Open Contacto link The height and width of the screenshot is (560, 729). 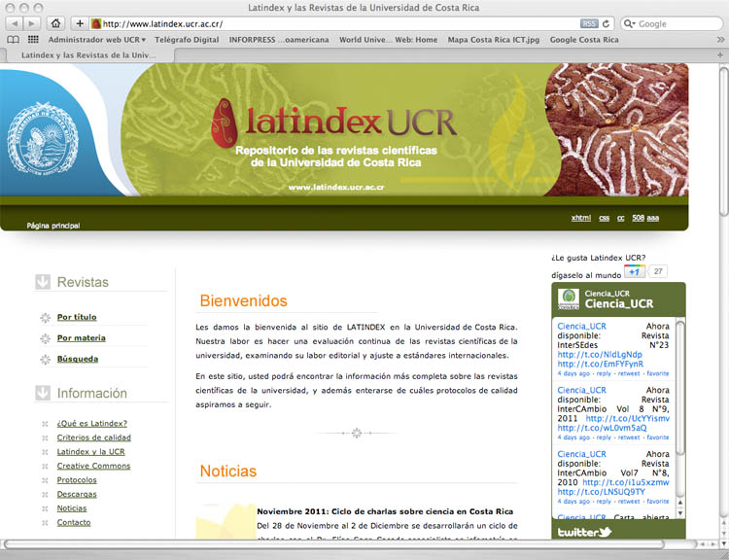pyautogui.click(x=74, y=522)
